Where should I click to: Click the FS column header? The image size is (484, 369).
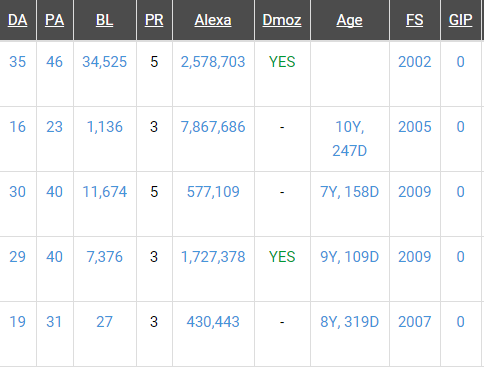pos(415,20)
